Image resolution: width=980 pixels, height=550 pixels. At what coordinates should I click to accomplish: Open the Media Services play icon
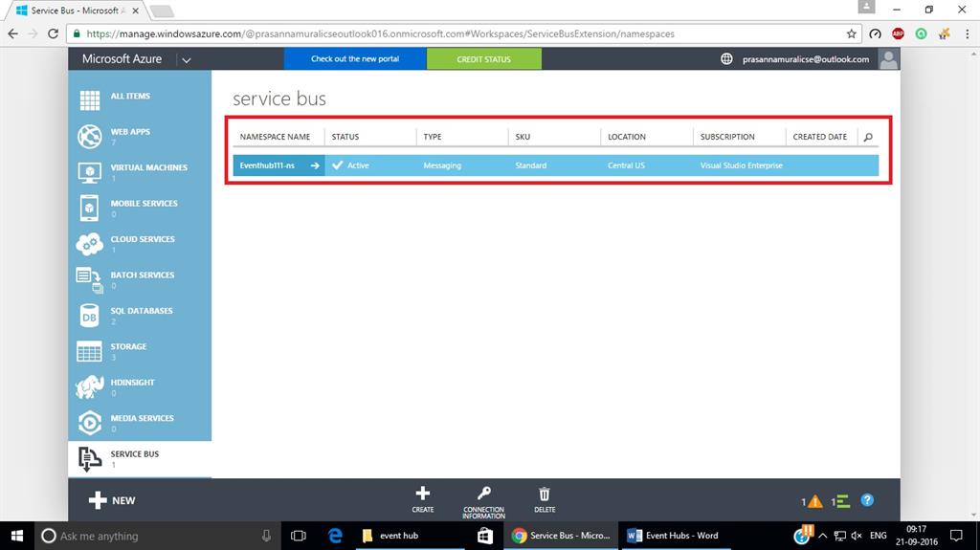89,423
